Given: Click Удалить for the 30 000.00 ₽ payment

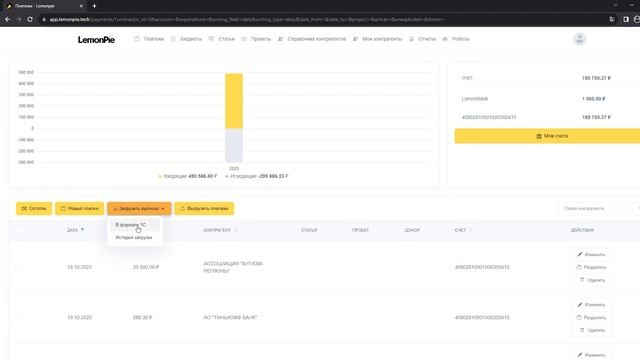Looking at the screenshot, I should pos(592,280).
